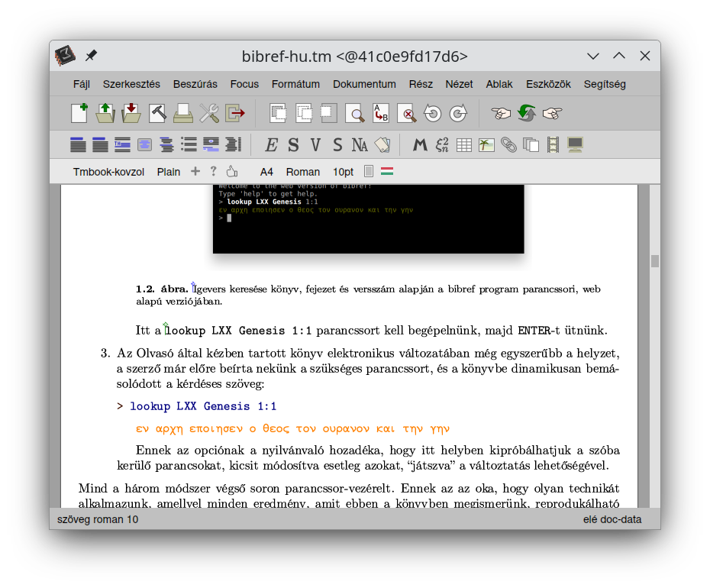Open the Tmbook-kovzol document style dropdown
Screen dimensions: 710x588
tap(108, 172)
